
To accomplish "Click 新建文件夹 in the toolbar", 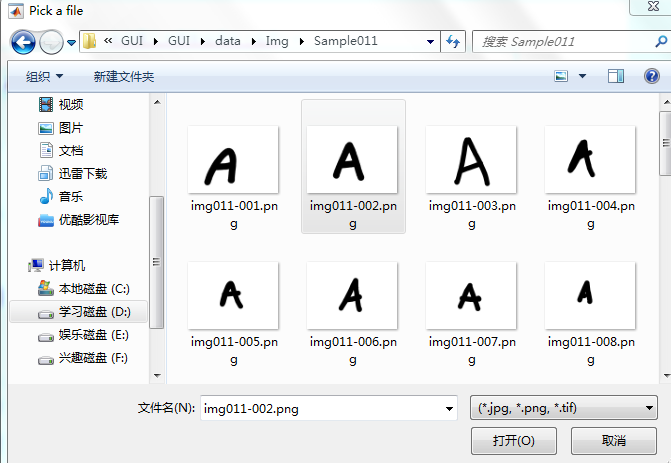I will pyautogui.click(x=124, y=77).
